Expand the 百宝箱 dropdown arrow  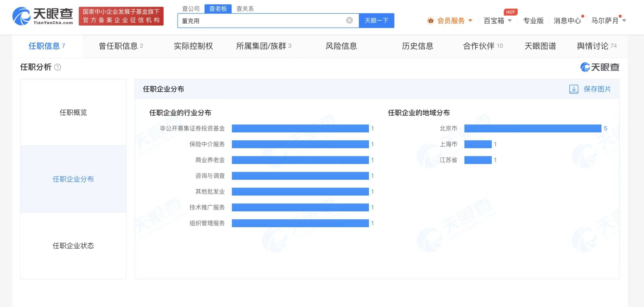point(510,20)
